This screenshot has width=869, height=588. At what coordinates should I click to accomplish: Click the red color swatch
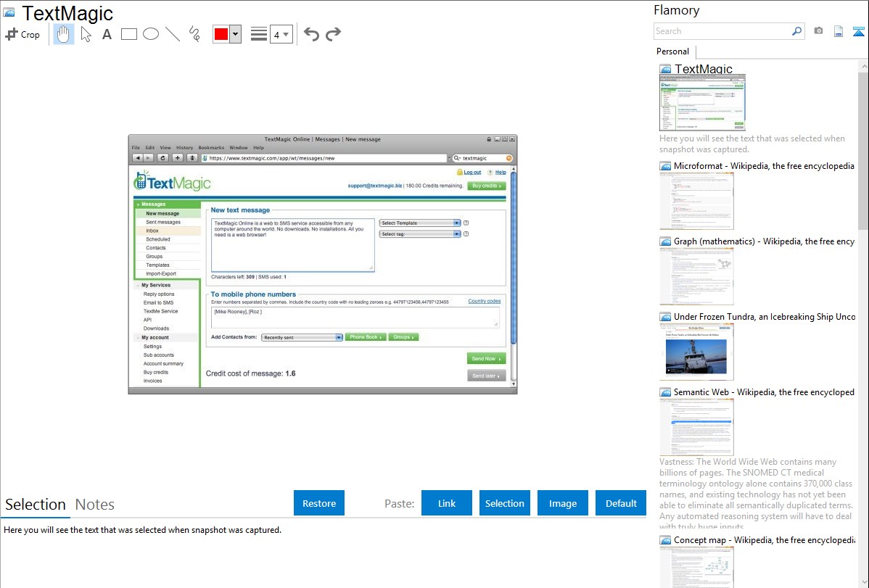point(221,34)
